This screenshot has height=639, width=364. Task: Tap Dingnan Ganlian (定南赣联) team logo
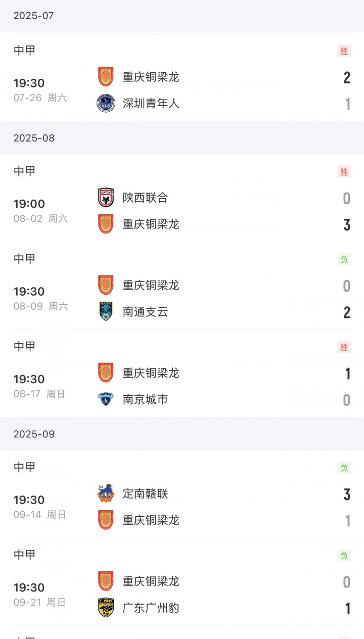pos(106,493)
